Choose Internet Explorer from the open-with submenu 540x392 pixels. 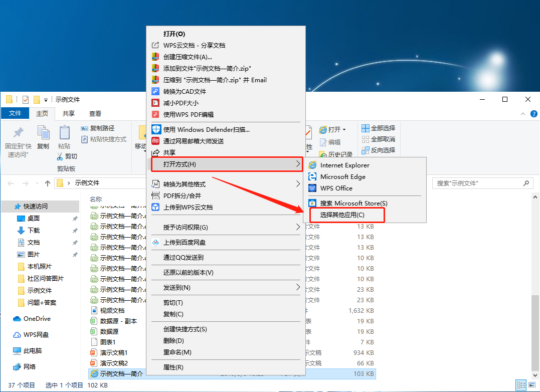point(344,165)
